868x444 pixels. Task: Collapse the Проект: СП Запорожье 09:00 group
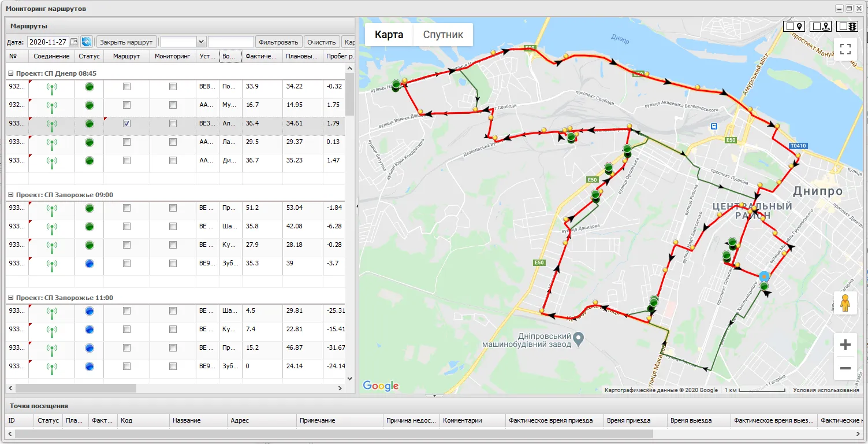click(10, 195)
